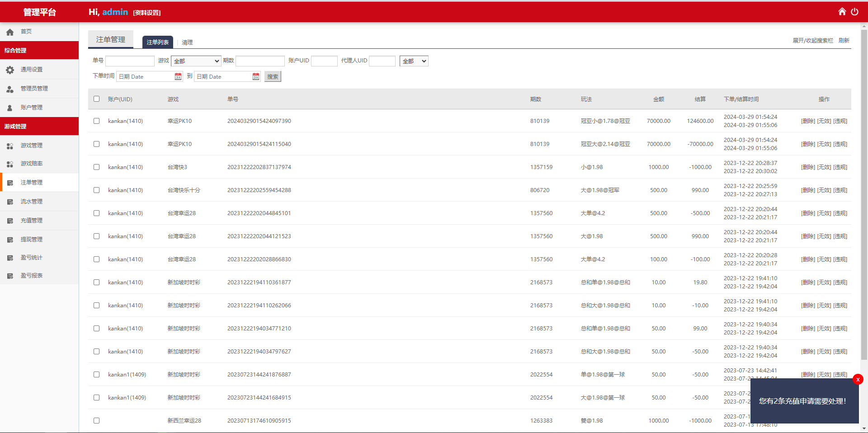Check the row for order 20240329015424097390
The width and height of the screenshot is (868, 433).
96,121
